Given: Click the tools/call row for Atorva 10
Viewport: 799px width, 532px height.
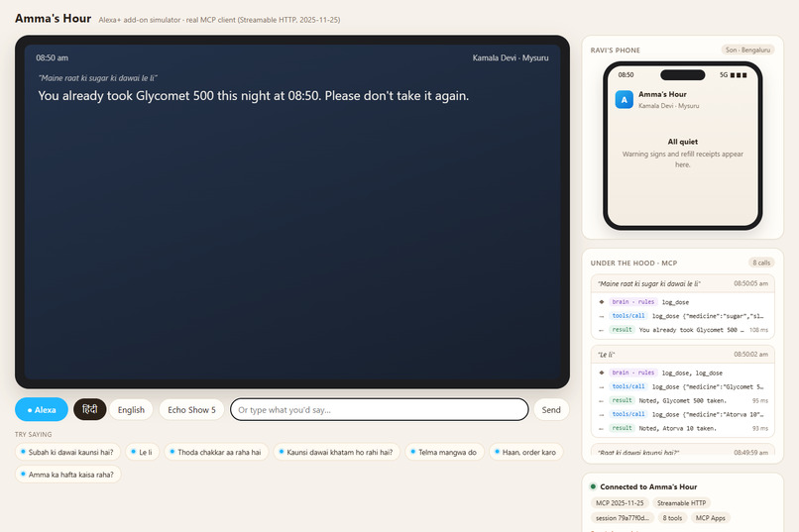Looking at the screenshot, I should (683, 414).
